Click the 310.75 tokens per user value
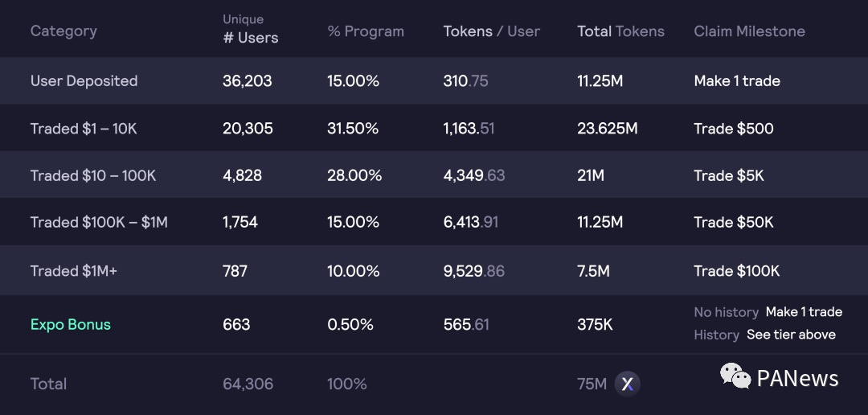The width and height of the screenshot is (868, 415). point(465,81)
